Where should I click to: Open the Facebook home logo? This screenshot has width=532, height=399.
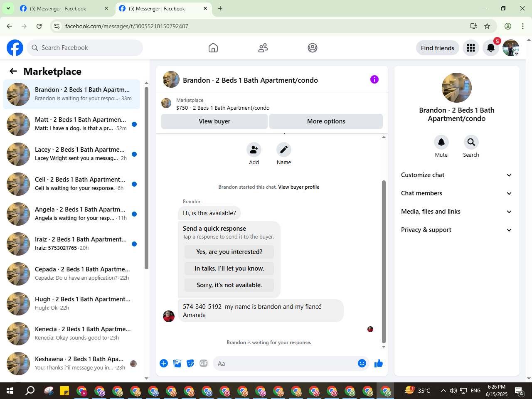point(15,48)
